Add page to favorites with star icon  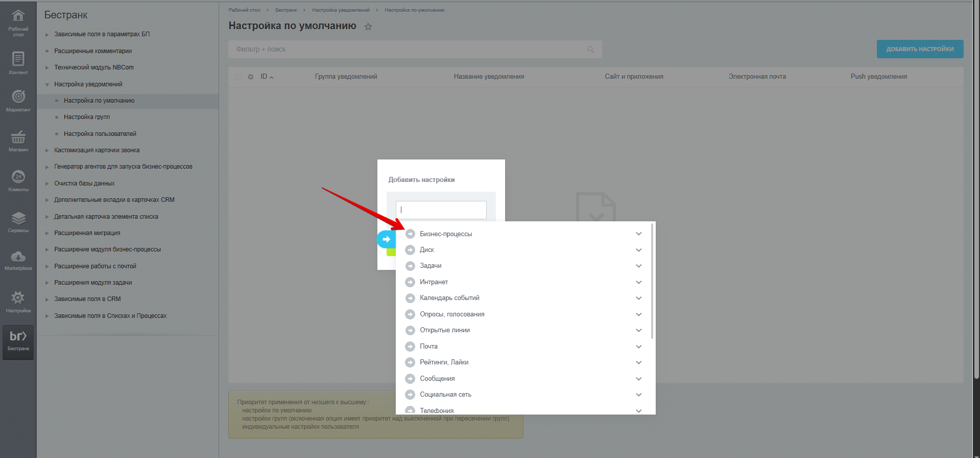point(368,27)
